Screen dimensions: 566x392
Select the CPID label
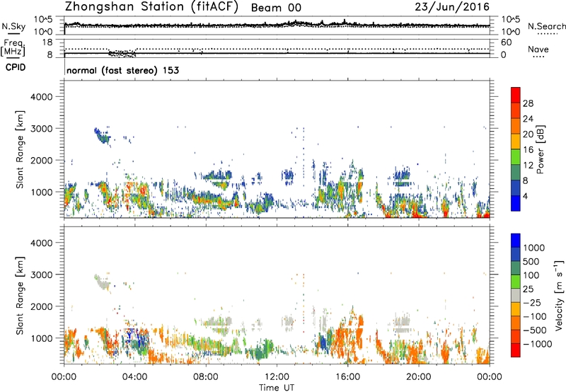click(16, 67)
